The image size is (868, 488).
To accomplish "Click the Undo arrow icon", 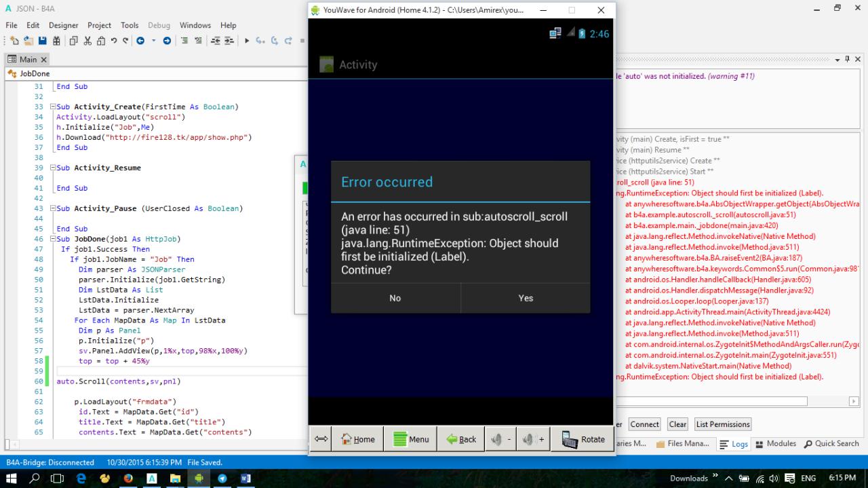I will (114, 41).
